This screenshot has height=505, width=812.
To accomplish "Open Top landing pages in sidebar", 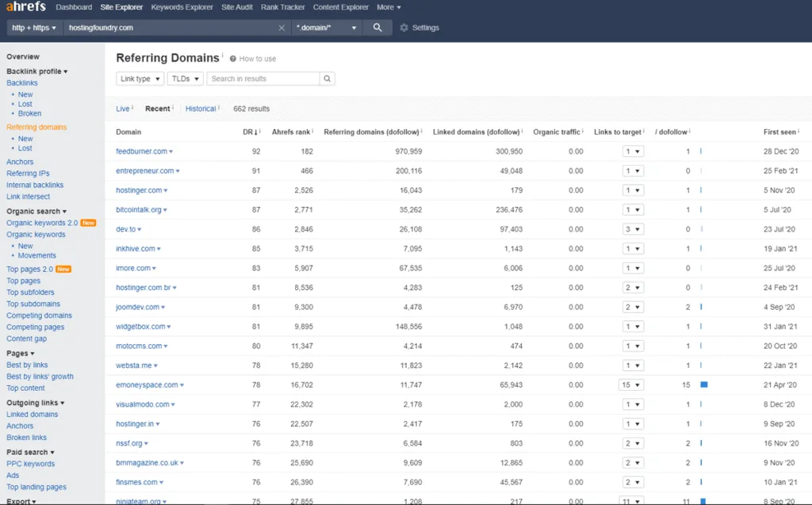I will pos(36,487).
